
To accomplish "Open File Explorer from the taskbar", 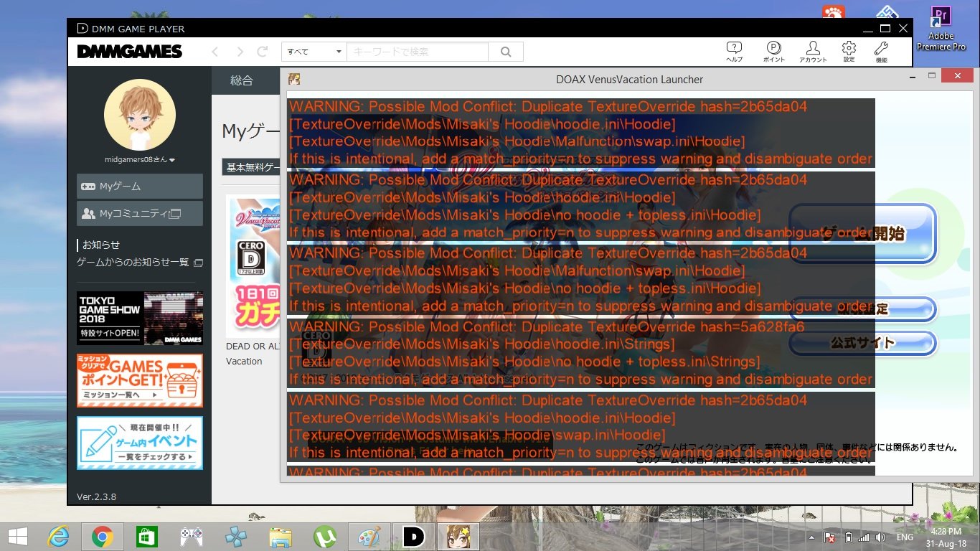I will tap(281, 537).
